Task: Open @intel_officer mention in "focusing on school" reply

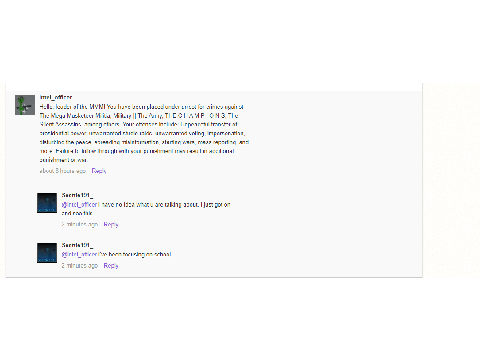Action: click(79, 254)
